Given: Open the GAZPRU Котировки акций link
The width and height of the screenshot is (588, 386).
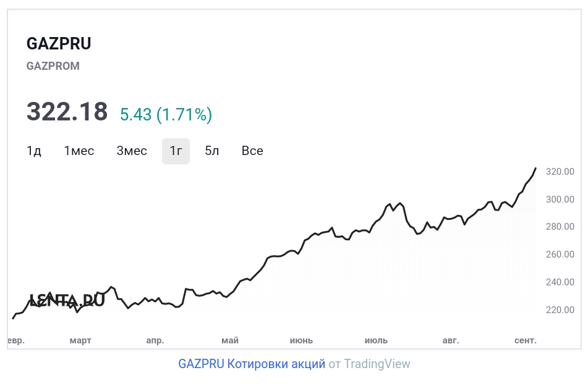Looking at the screenshot, I should coord(252,364).
